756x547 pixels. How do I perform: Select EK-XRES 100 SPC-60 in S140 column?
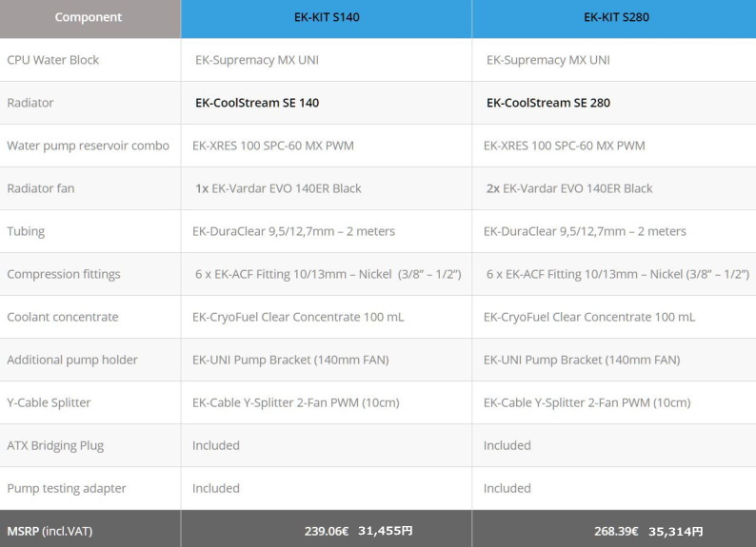tap(273, 146)
